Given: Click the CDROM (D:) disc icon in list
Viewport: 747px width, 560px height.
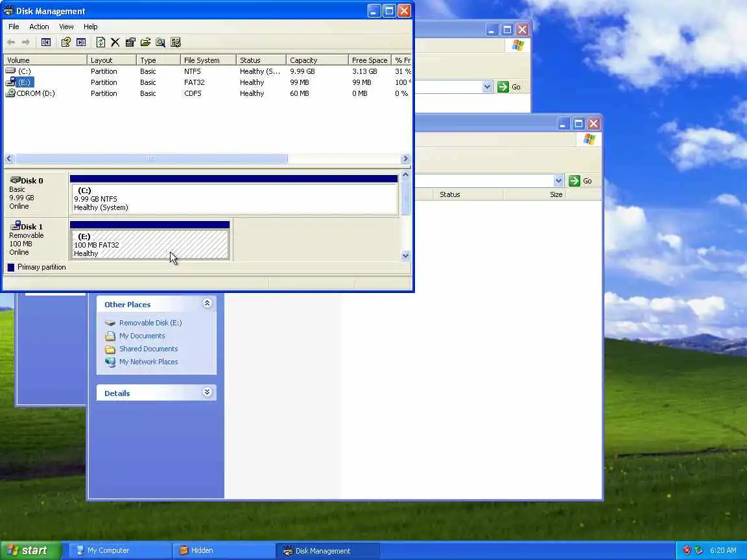Looking at the screenshot, I should (10, 93).
